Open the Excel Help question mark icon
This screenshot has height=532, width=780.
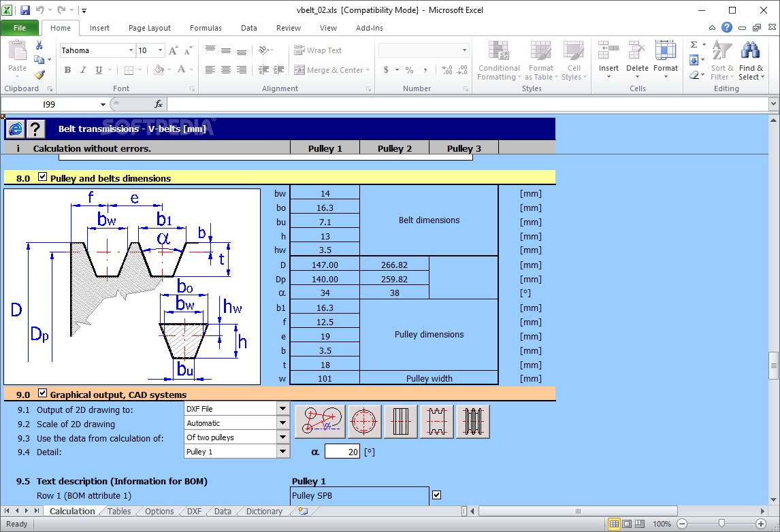tap(727, 27)
